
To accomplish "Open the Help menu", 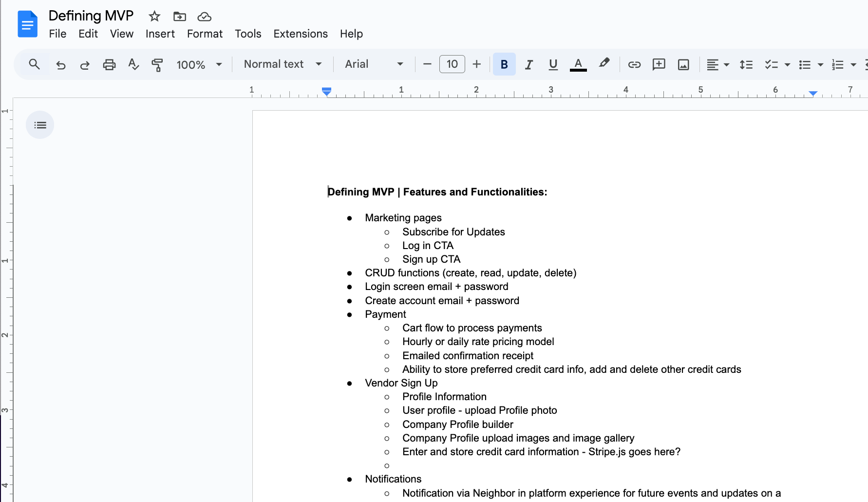I will pyautogui.click(x=351, y=34).
